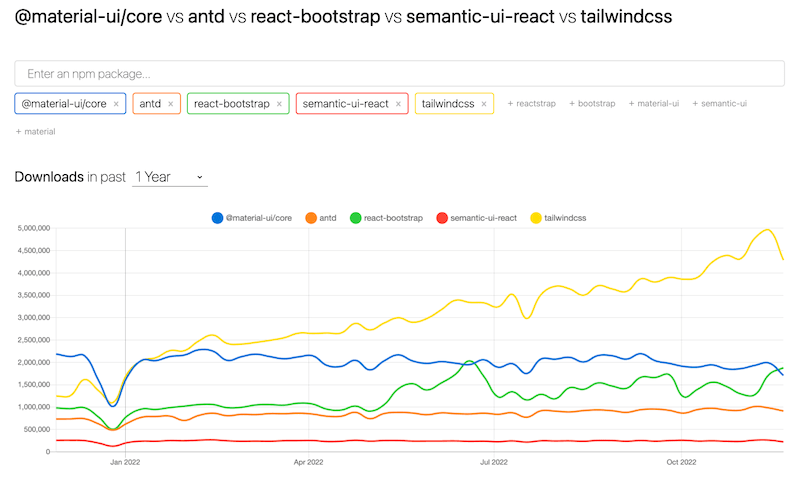Click the 500,000 y-axis value

pos(37,429)
